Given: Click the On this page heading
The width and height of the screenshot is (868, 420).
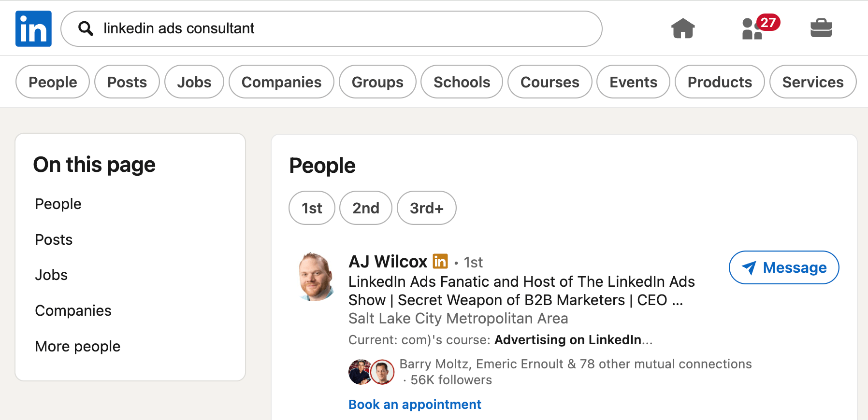Looking at the screenshot, I should point(94,165).
